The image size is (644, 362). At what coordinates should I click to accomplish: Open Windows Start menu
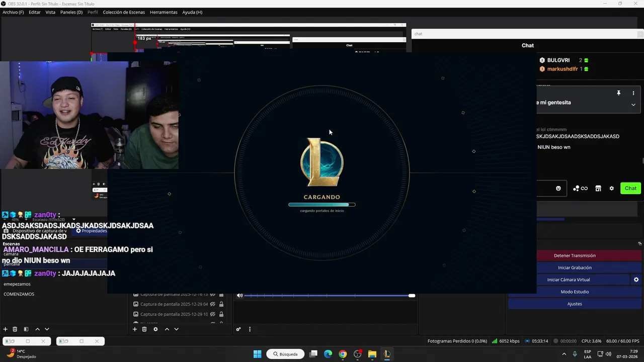(257, 354)
